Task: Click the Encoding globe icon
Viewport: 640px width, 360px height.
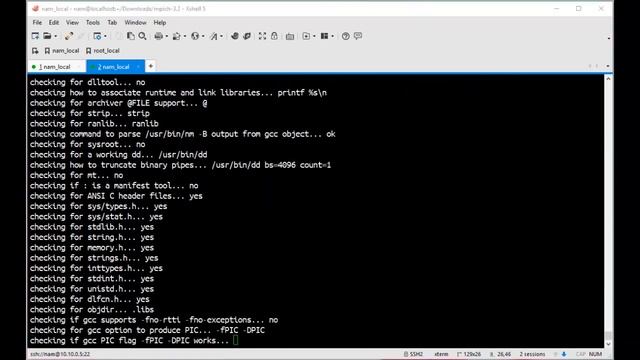Action: point(195,36)
